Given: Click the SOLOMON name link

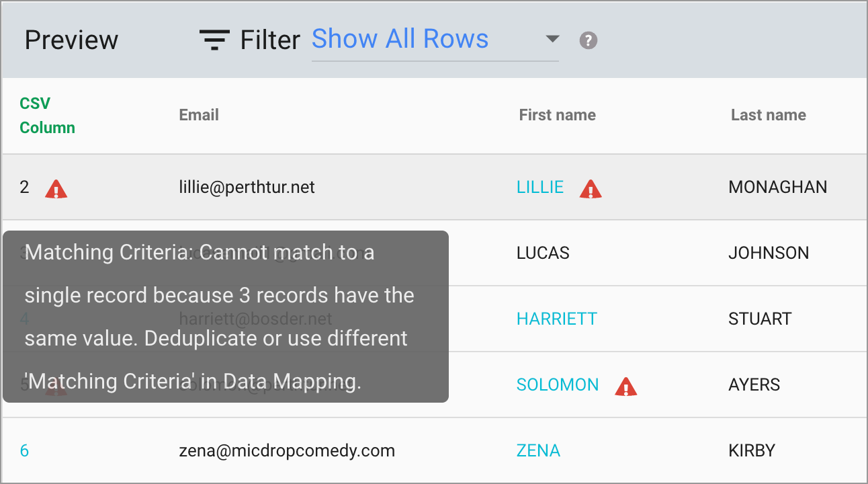Looking at the screenshot, I should (x=558, y=384).
